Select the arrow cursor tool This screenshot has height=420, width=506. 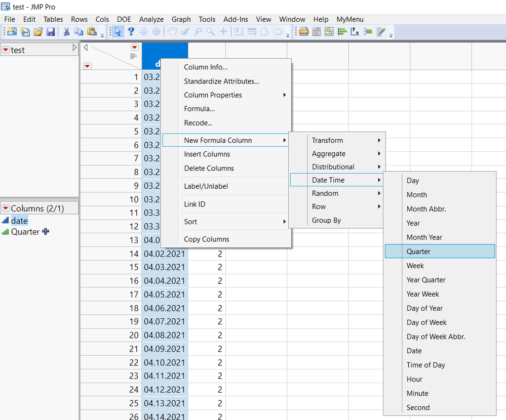pos(118,32)
